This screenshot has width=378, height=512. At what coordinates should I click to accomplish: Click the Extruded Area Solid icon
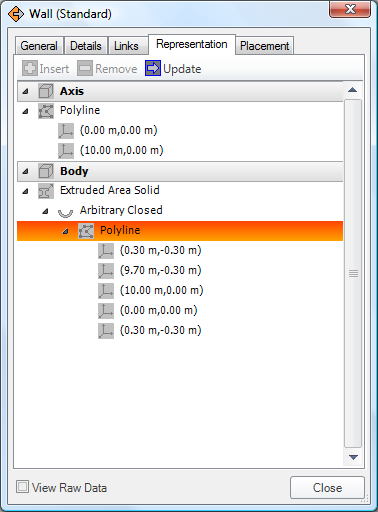46,191
